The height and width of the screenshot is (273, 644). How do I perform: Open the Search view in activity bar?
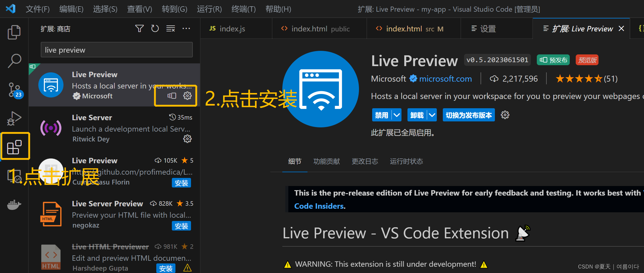14,61
